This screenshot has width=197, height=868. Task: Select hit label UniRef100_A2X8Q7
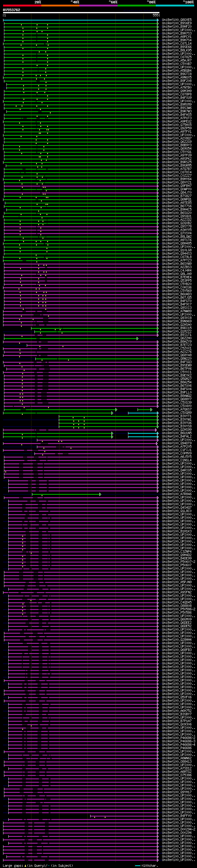177,139
